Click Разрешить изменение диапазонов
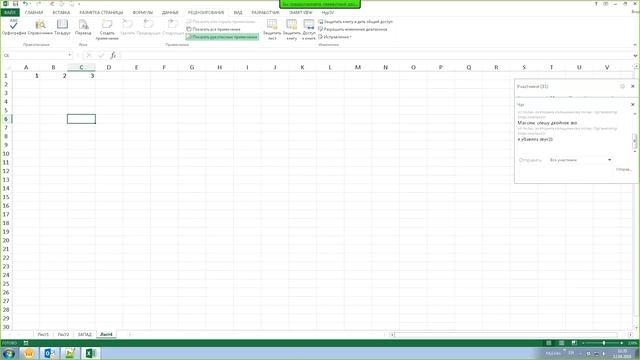Viewport: 640px width, 360px height. click(352, 29)
